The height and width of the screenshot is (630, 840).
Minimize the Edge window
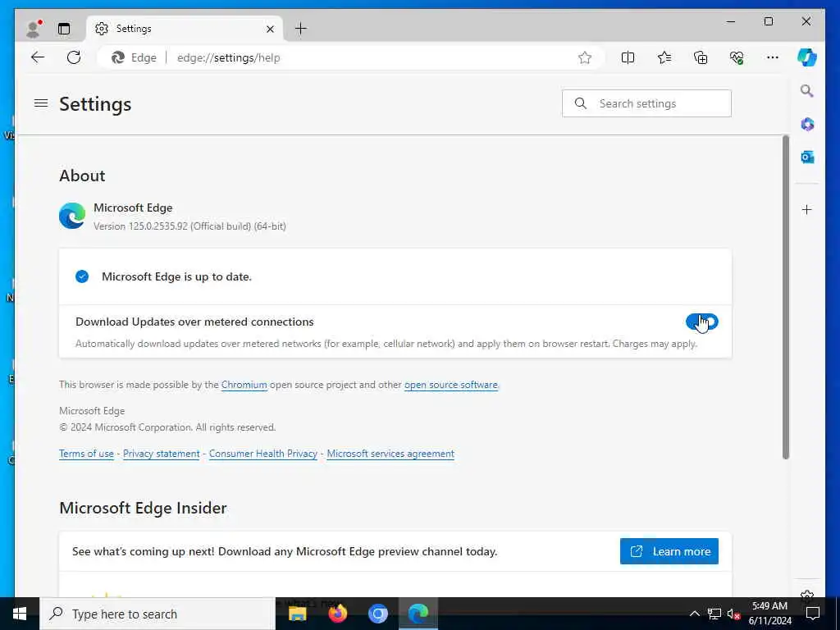click(731, 21)
